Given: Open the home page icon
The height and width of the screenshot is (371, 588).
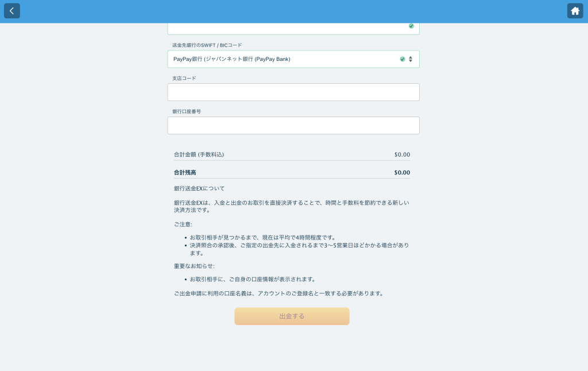Looking at the screenshot, I should (x=575, y=11).
